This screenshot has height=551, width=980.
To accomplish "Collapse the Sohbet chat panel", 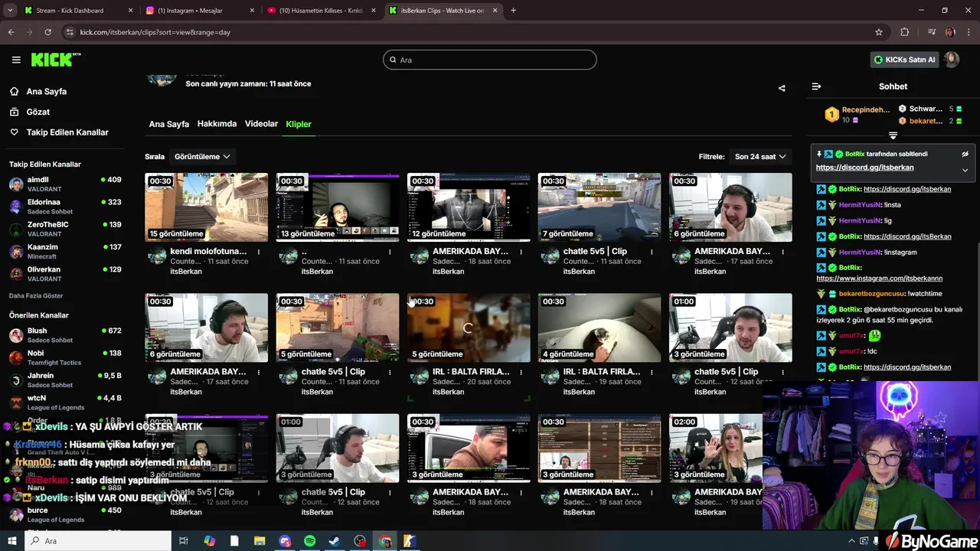I will coord(816,86).
